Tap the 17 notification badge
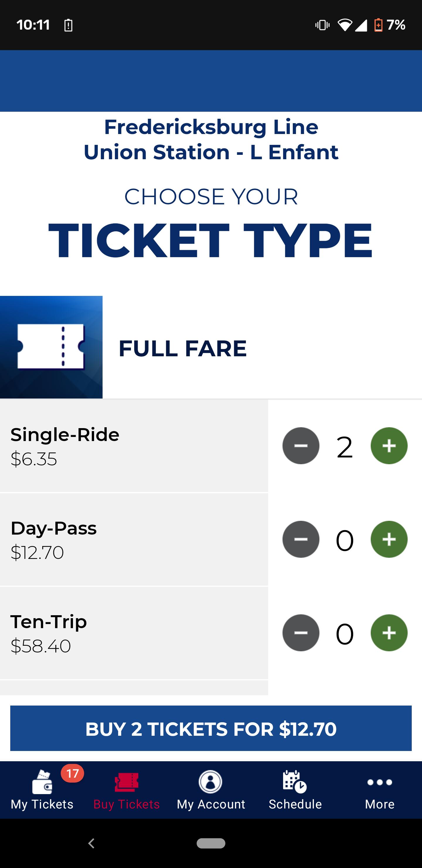The image size is (422, 868). (72, 773)
